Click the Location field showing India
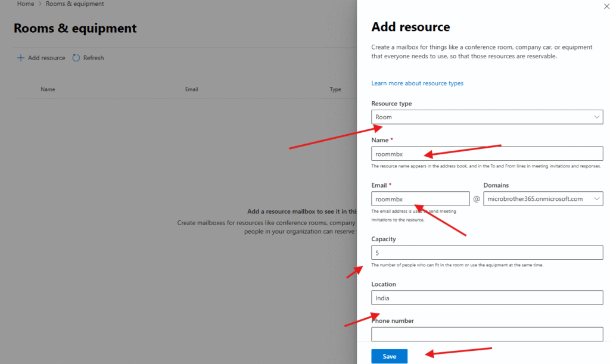Viewport: 610px width, 364px height. point(487,298)
